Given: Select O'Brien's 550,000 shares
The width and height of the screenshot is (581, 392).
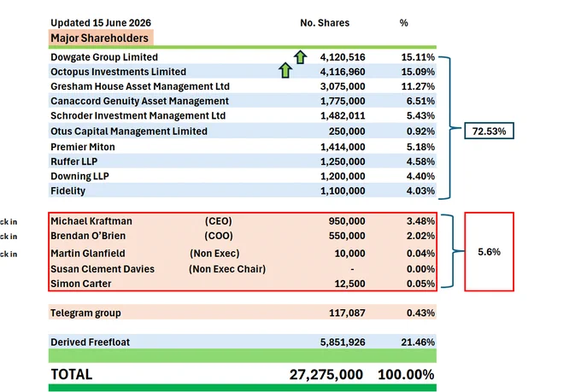Looking at the screenshot, I should point(347,236).
